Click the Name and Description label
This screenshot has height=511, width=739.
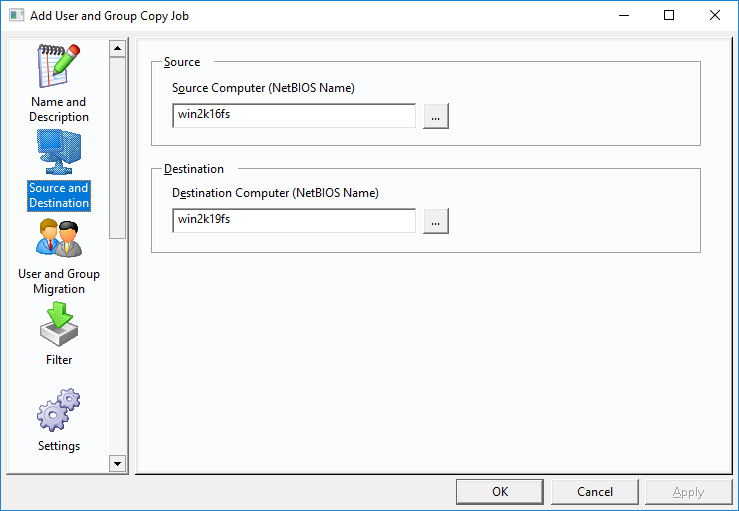[x=59, y=109]
